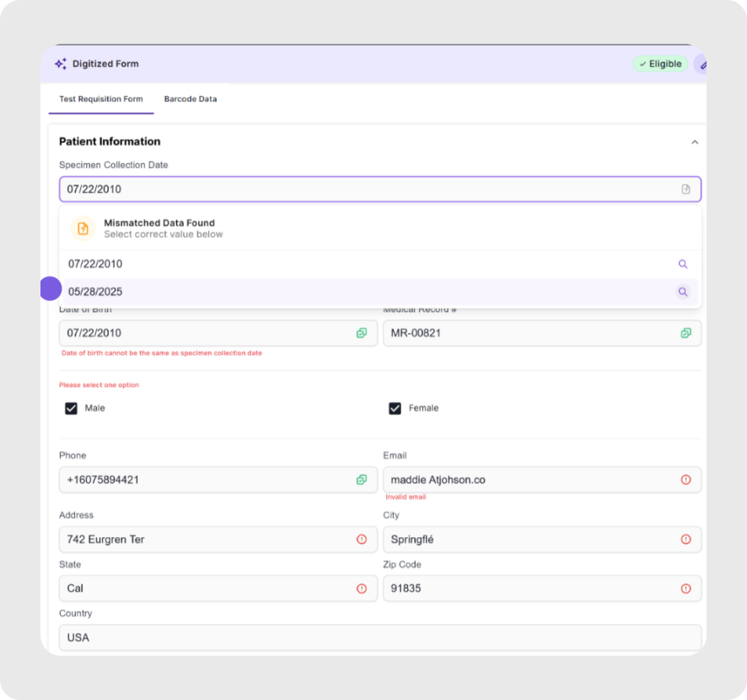Click the Mismatched Data Found heading
Image resolution: width=747 pixels, height=700 pixels.
coord(159,223)
